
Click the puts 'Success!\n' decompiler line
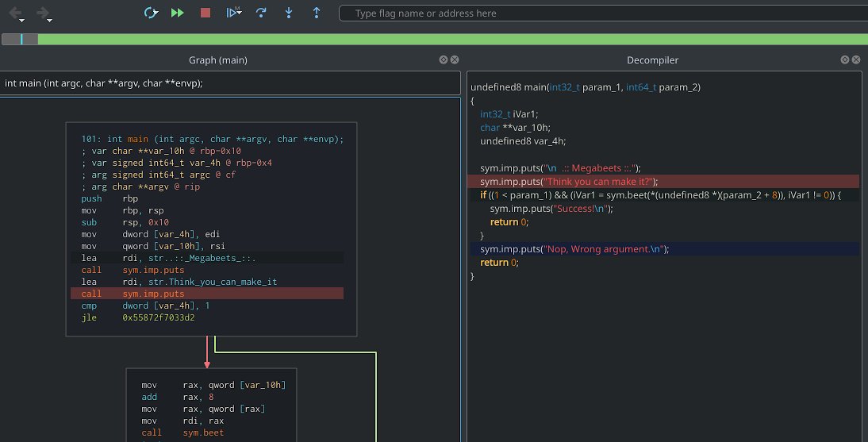tap(551, 208)
